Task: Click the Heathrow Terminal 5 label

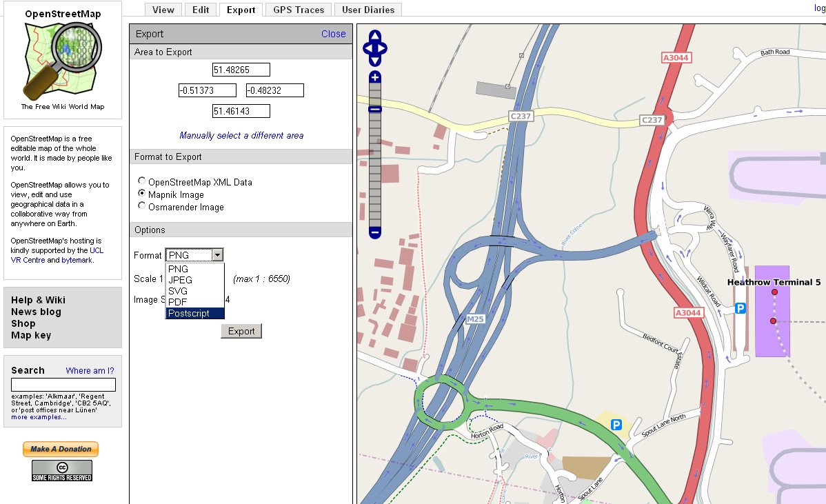Action: (774, 282)
